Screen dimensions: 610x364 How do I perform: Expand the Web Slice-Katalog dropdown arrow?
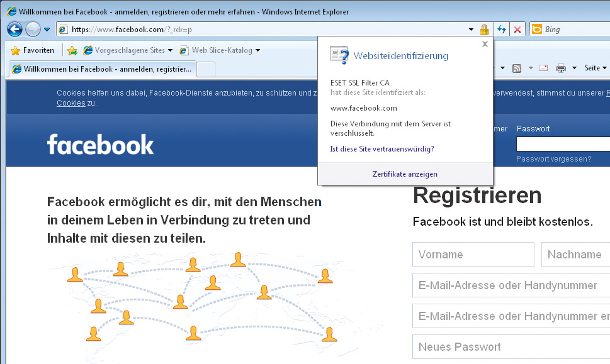pyautogui.click(x=257, y=50)
